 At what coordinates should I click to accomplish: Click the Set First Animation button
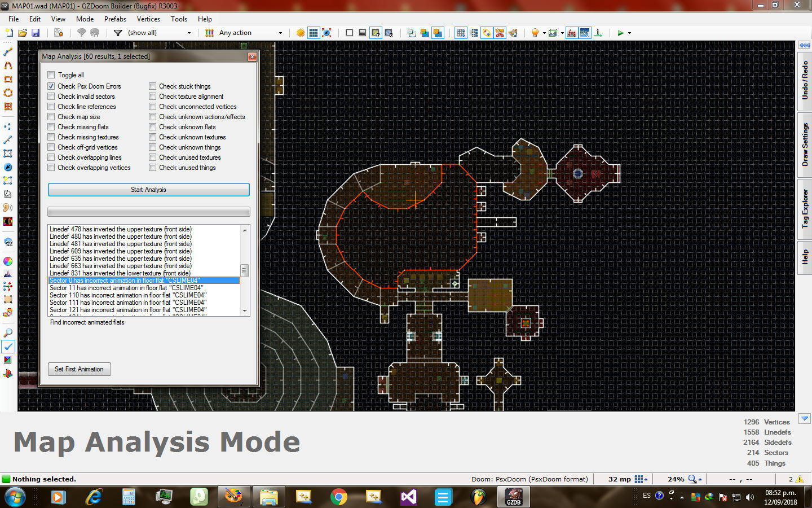(x=79, y=369)
